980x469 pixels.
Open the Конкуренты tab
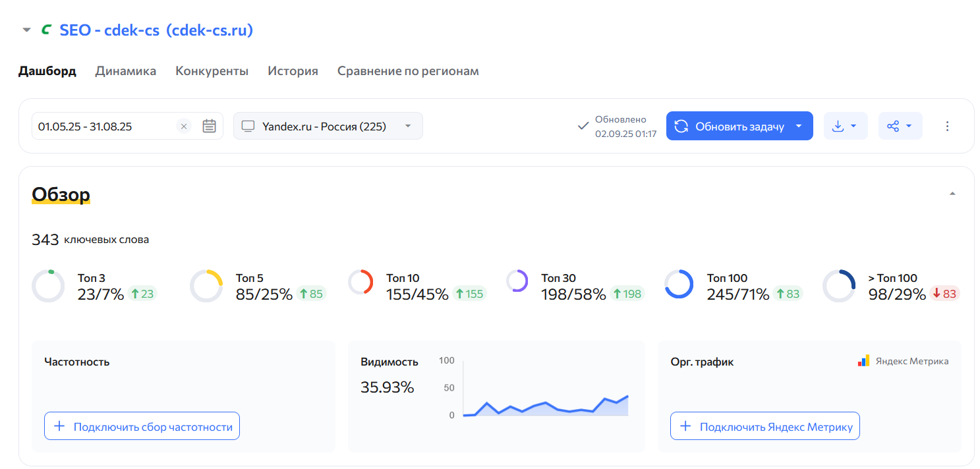[x=212, y=71]
